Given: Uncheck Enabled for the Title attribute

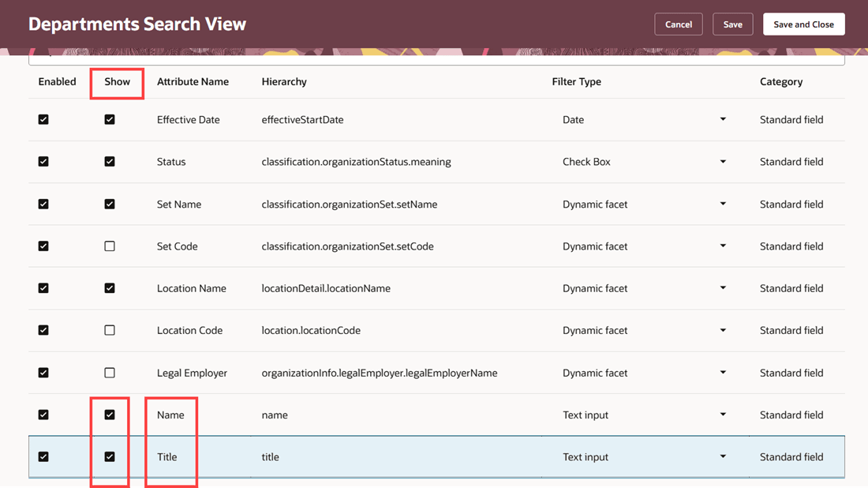Looking at the screenshot, I should click(43, 457).
